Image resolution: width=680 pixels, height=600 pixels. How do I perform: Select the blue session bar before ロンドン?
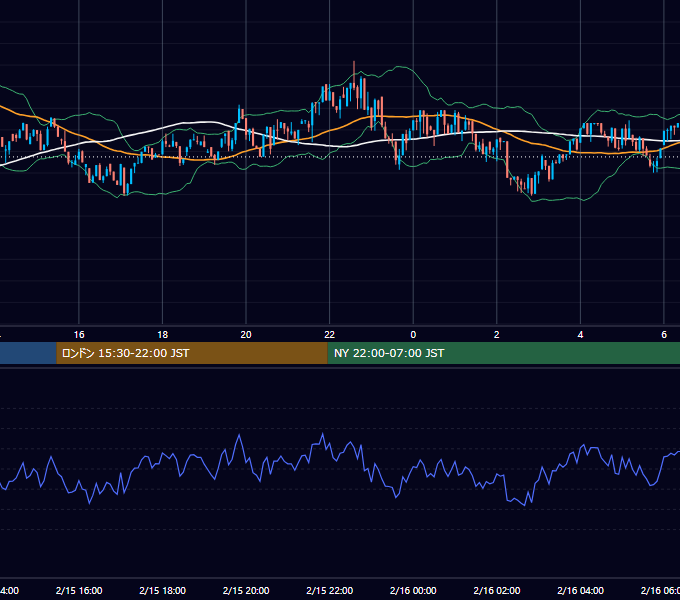click(28, 353)
